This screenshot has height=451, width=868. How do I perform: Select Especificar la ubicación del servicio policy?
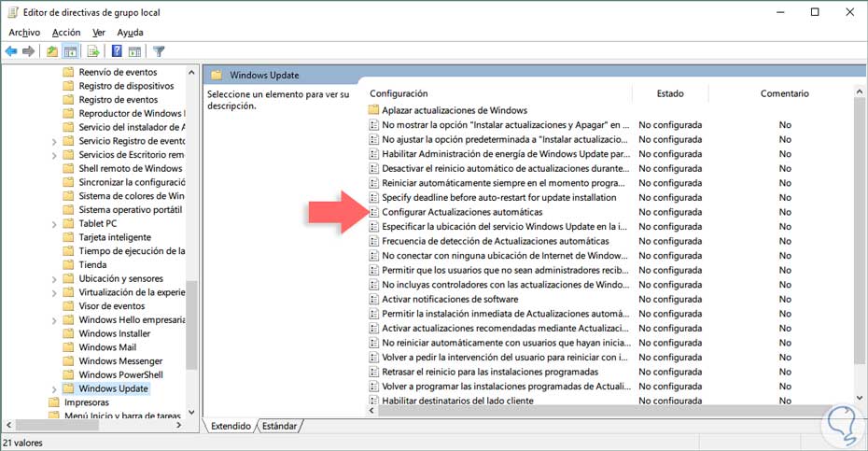[x=504, y=227]
